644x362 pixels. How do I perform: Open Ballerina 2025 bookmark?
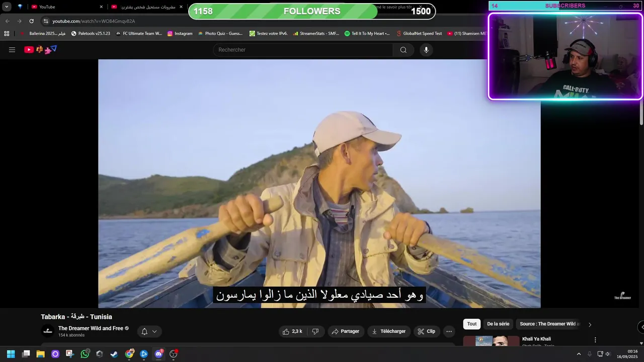[43, 34]
